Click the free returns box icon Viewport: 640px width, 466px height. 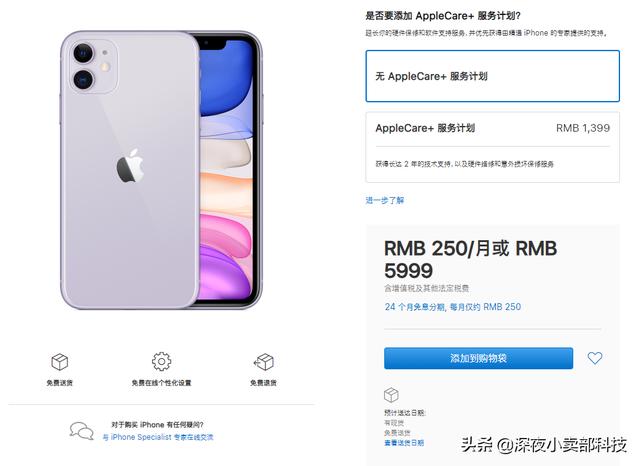(x=264, y=362)
